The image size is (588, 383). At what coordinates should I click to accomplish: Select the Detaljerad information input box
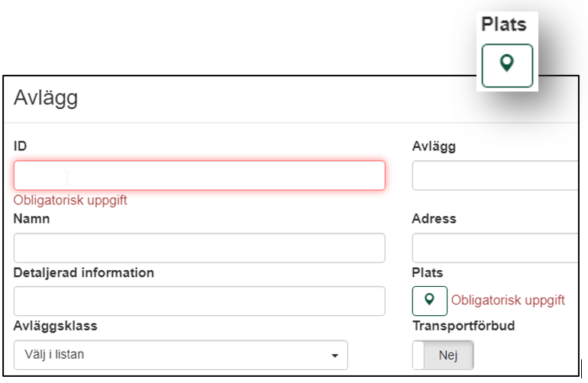[x=199, y=301]
